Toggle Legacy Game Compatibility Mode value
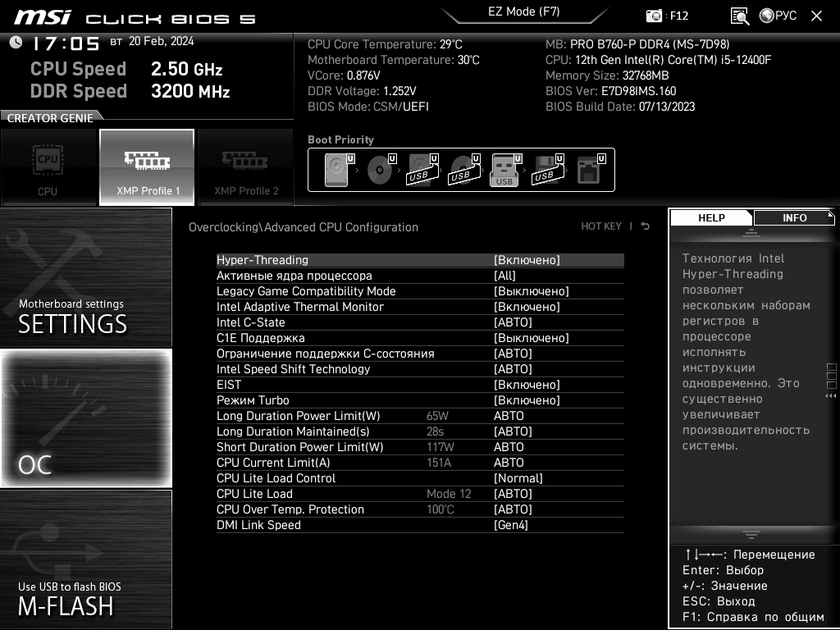 [420, 291]
